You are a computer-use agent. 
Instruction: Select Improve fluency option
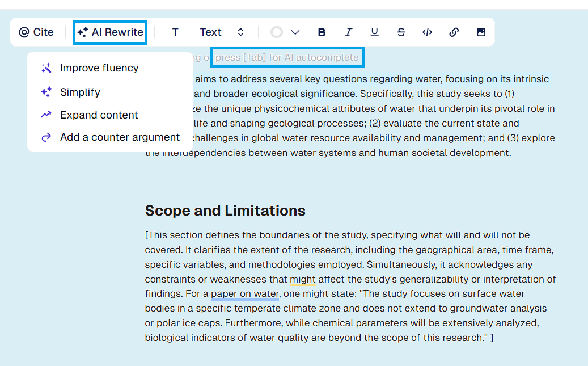(x=99, y=68)
